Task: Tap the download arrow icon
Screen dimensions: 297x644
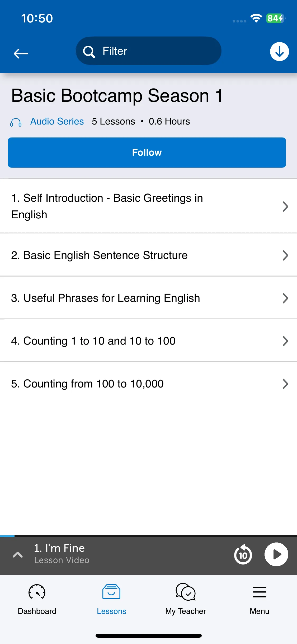Action: (x=279, y=52)
